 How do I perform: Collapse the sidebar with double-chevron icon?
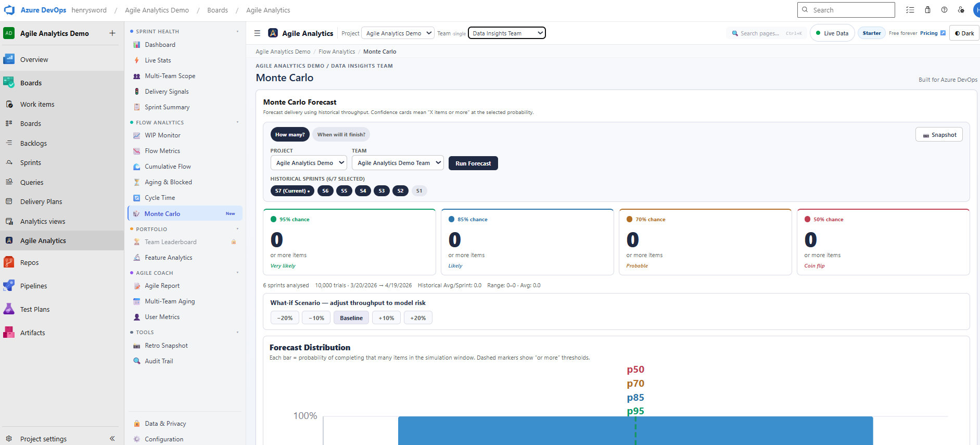[x=112, y=439]
